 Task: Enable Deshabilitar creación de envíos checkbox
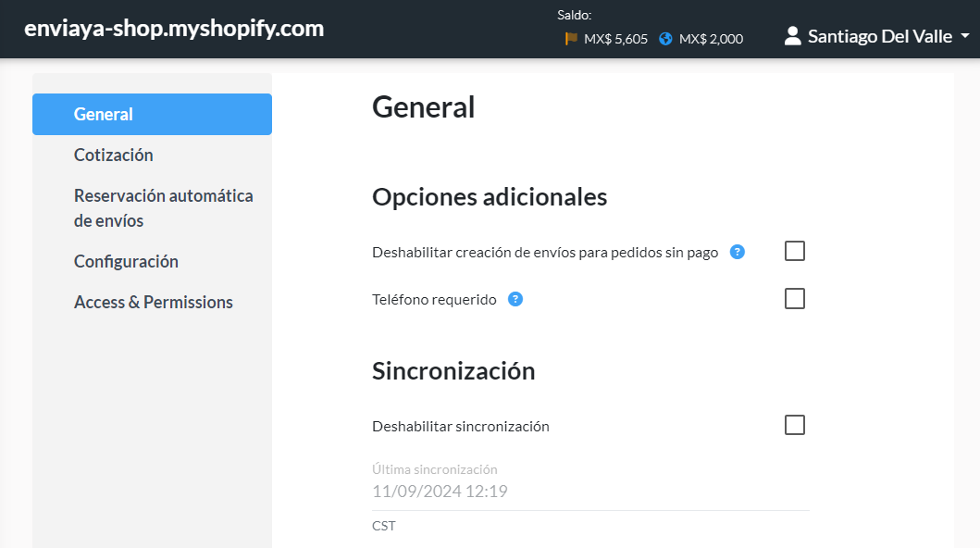point(794,251)
